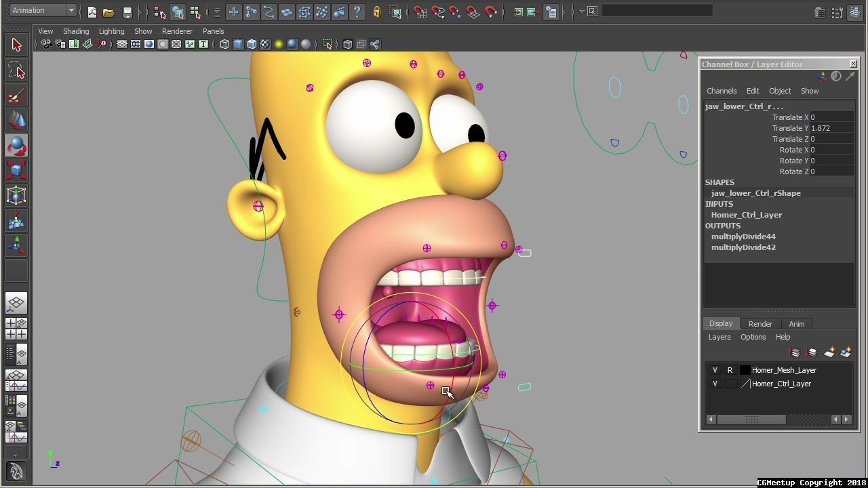Image resolution: width=868 pixels, height=488 pixels.
Task: Open the viewport Renderer menu
Action: click(x=177, y=31)
